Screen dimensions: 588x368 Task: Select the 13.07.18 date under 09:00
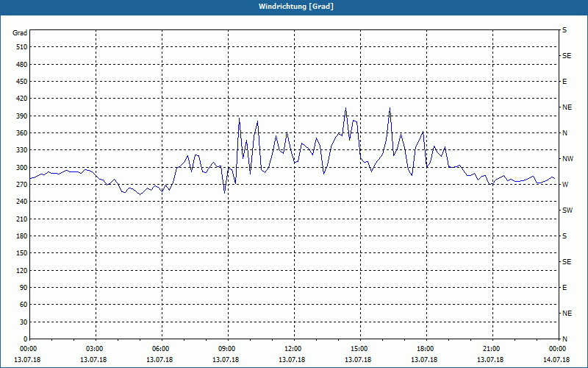(226, 360)
